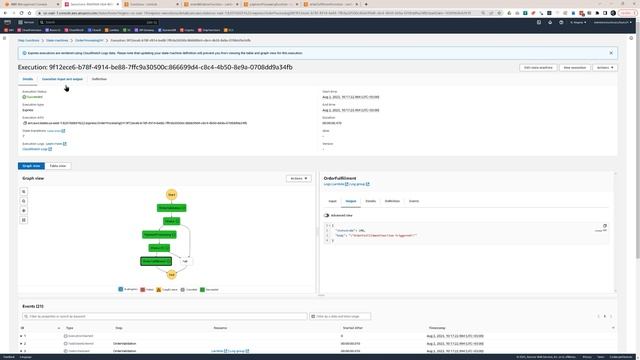Open Execution input and output tab
This screenshot has height=360, width=640.
tap(62, 79)
